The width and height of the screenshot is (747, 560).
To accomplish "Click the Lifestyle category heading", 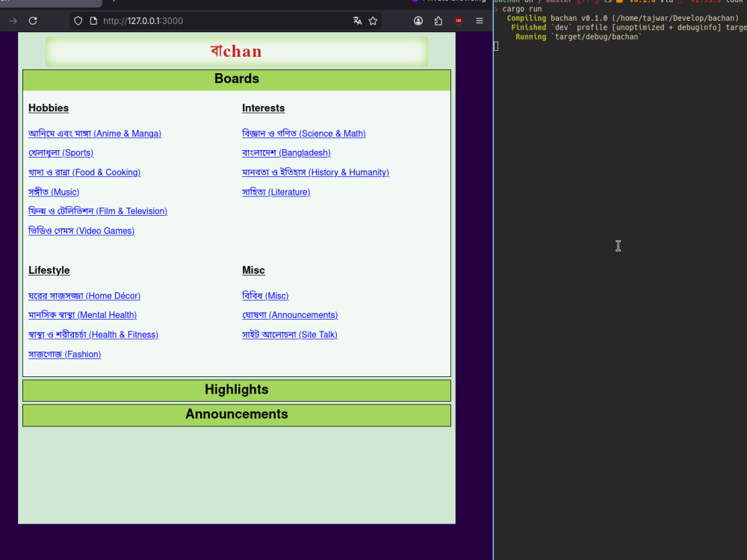I will click(49, 270).
